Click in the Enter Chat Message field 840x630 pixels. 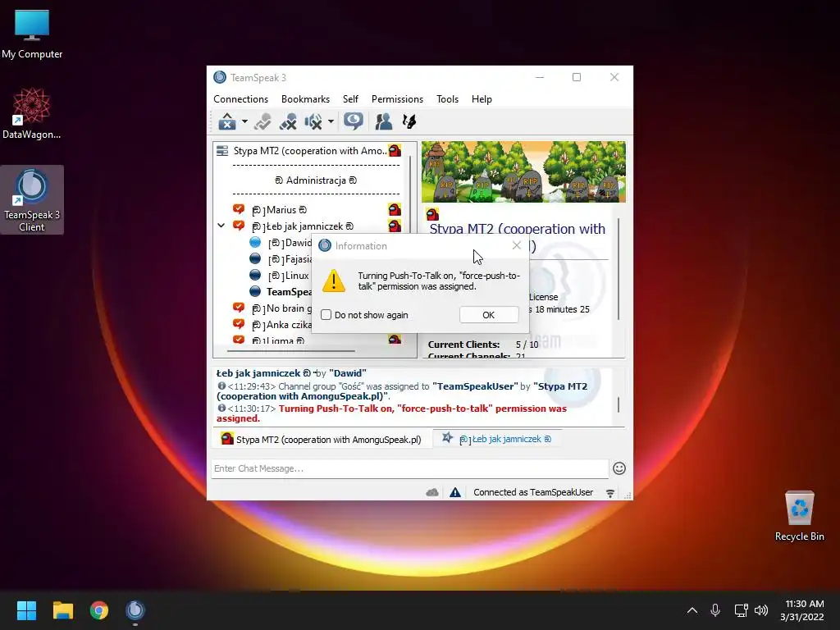coord(410,468)
